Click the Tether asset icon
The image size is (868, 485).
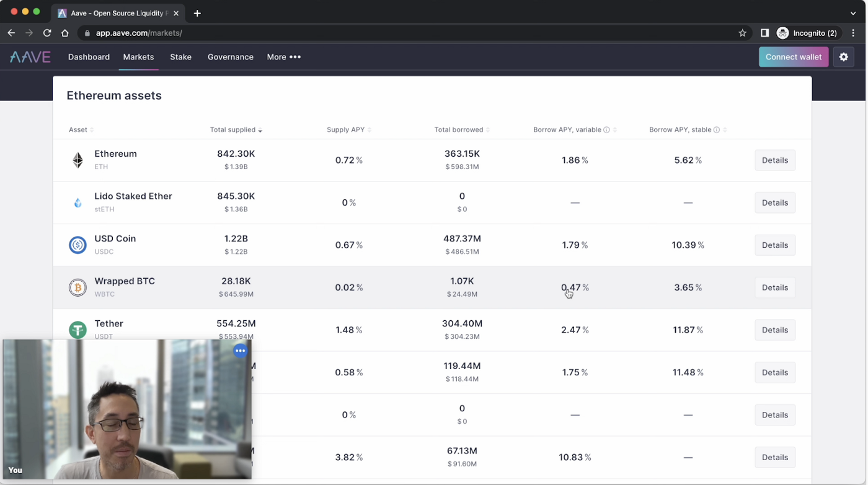(x=77, y=330)
